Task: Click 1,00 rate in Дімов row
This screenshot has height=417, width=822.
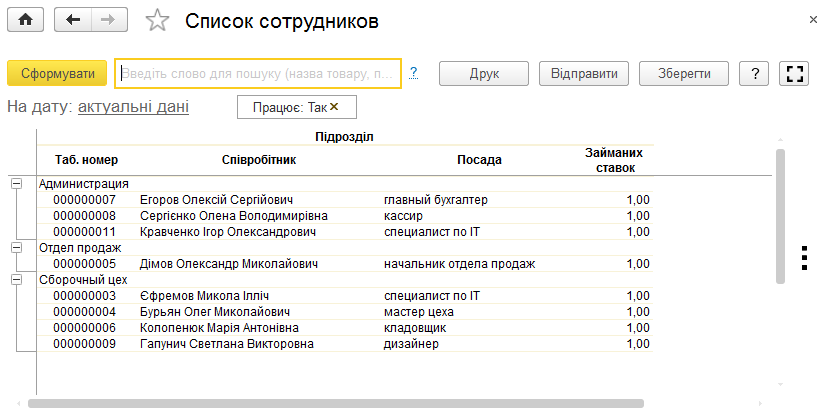Action: 638,264
